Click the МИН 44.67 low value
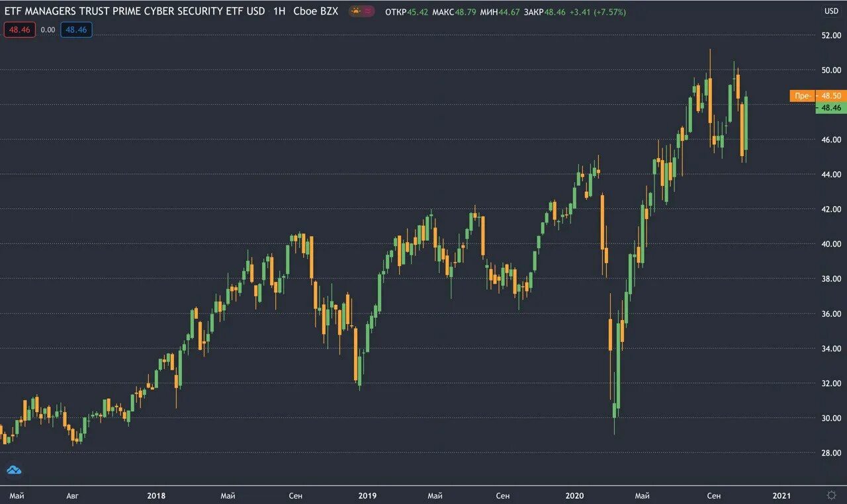Screen dimensions: 847x504 click(x=500, y=12)
